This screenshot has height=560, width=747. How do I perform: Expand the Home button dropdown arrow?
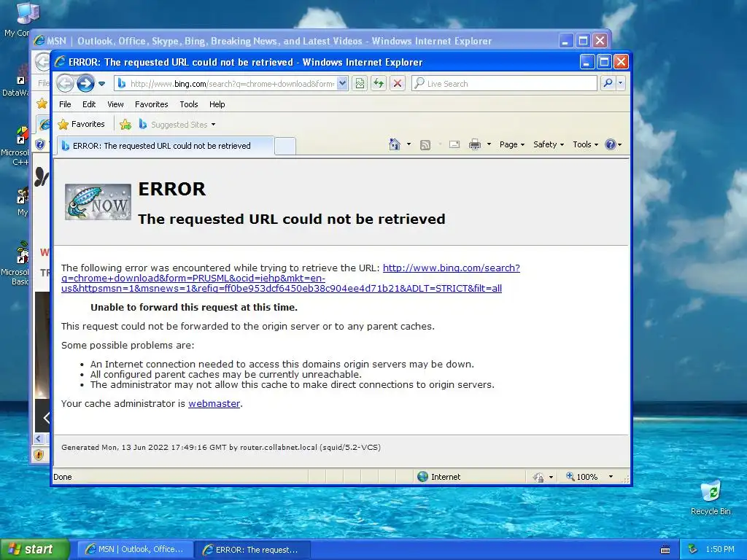tap(409, 144)
